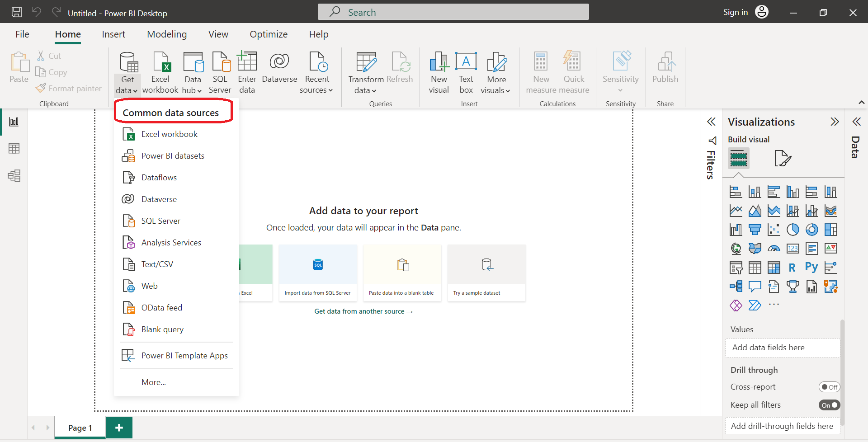The width and height of the screenshot is (868, 442).
Task: Collapse the Visualizations pane
Action: pos(835,122)
